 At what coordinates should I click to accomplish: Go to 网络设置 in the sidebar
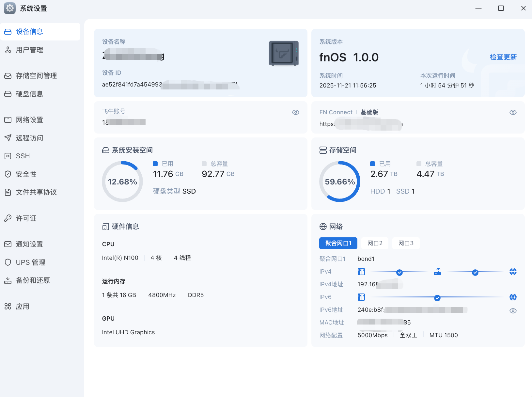(29, 120)
